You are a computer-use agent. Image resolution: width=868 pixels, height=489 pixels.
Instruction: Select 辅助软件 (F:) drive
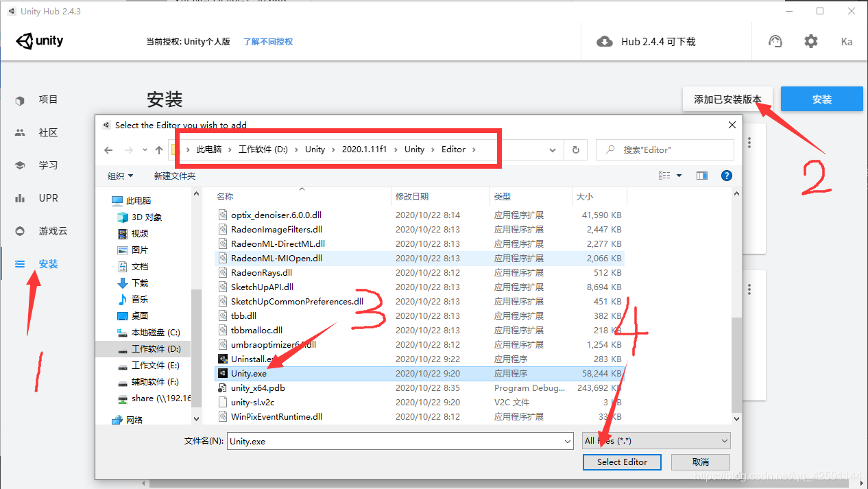149,382
